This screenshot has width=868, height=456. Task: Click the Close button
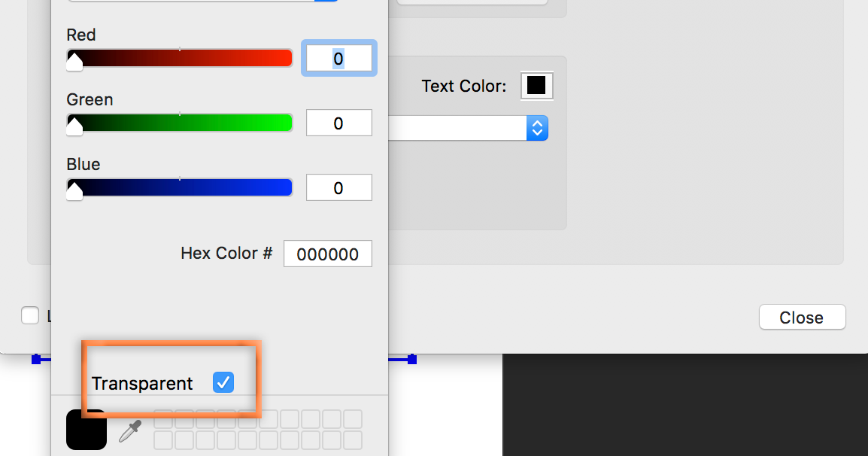(802, 317)
